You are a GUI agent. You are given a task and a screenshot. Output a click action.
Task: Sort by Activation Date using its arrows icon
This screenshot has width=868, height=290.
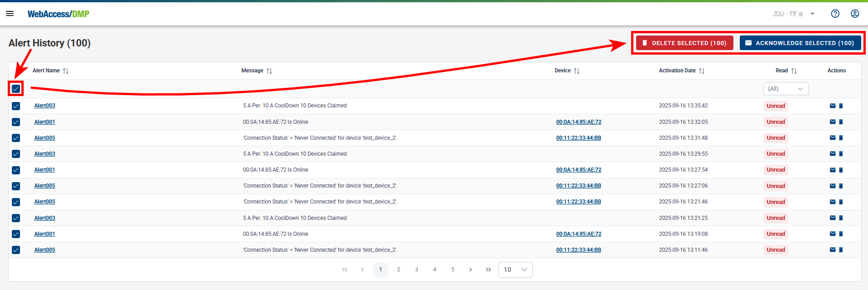(x=702, y=71)
